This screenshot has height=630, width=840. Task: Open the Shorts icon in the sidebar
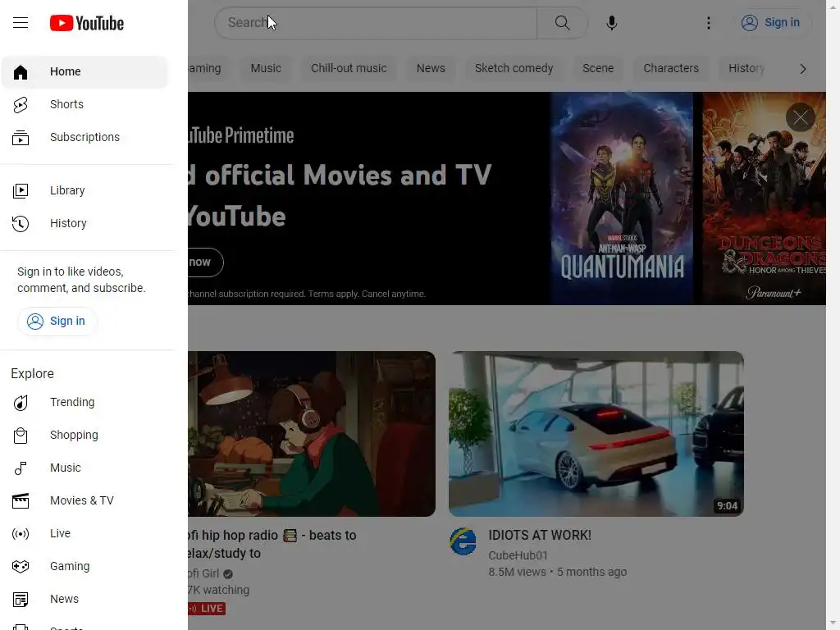21,104
